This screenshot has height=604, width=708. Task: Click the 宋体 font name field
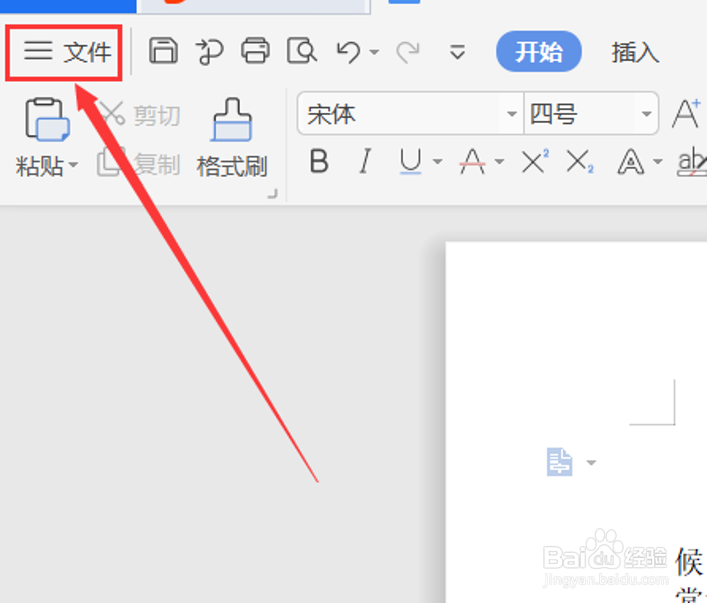click(402, 114)
